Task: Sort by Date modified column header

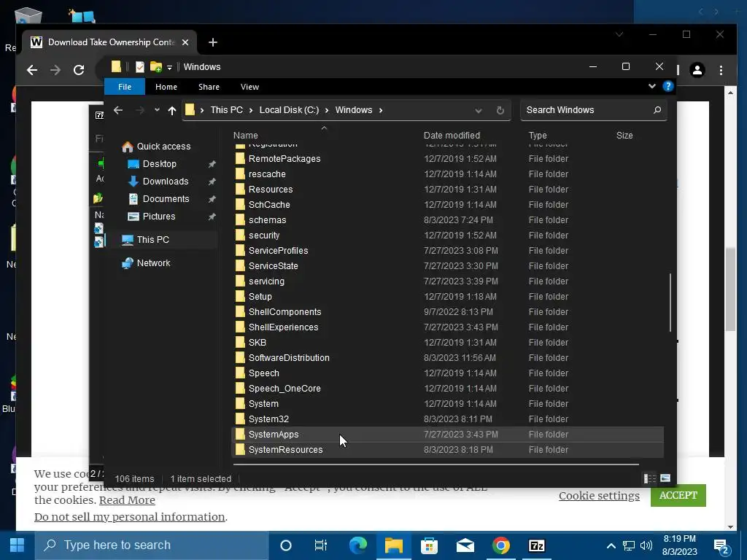Action: [452, 135]
